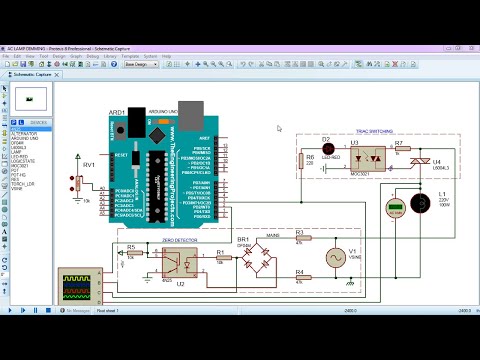Select ARDUINO UNO in the devices list
This screenshot has width=480, height=360.
24,138
